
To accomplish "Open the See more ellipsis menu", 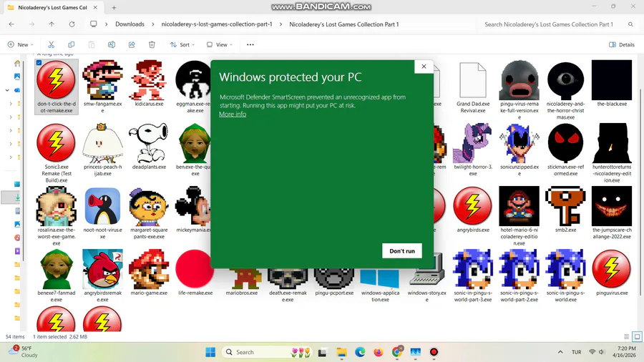I will coord(250,45).
